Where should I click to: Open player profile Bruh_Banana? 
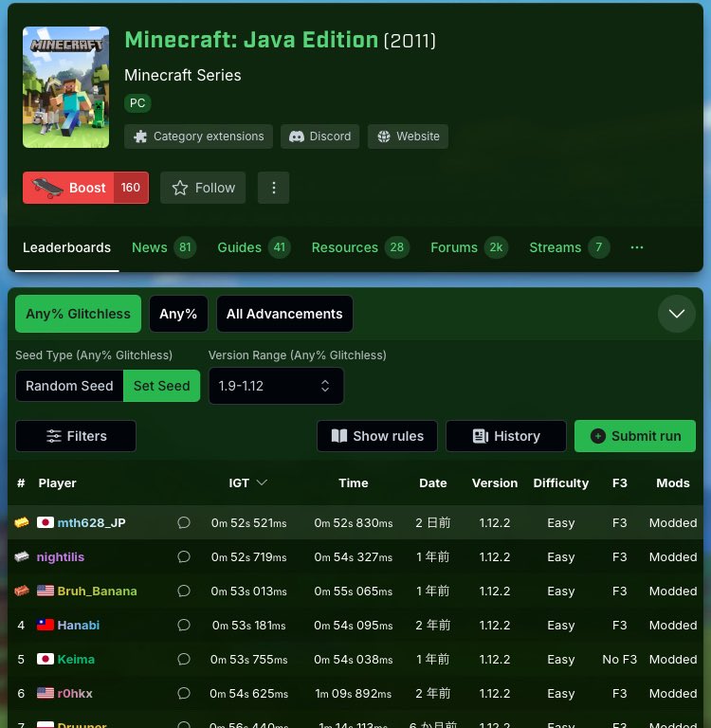point(97,591)
